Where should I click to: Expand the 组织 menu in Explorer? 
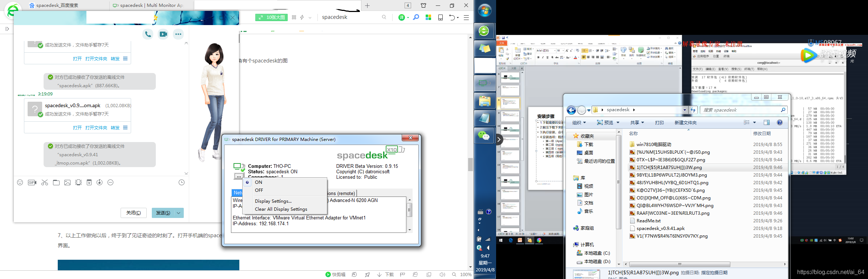tap(579, 123)
